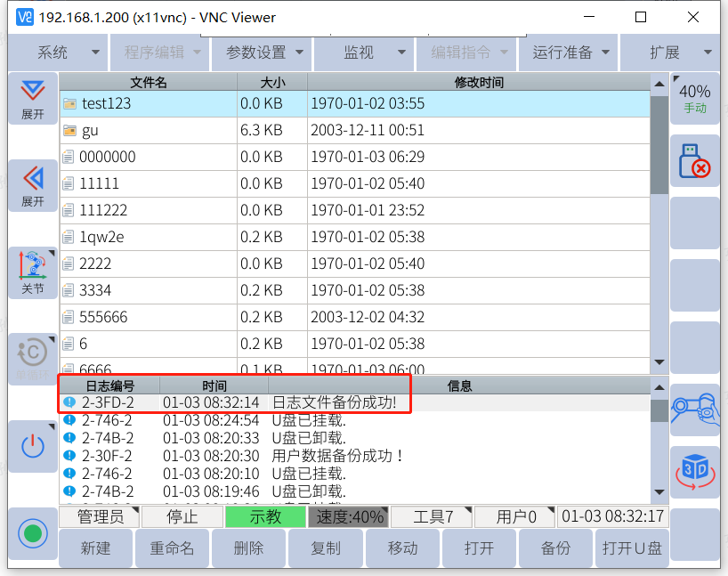Viewport: 728px width, 576px height.
Task: Click the green circle status button
Action: (x=33, y=533)
